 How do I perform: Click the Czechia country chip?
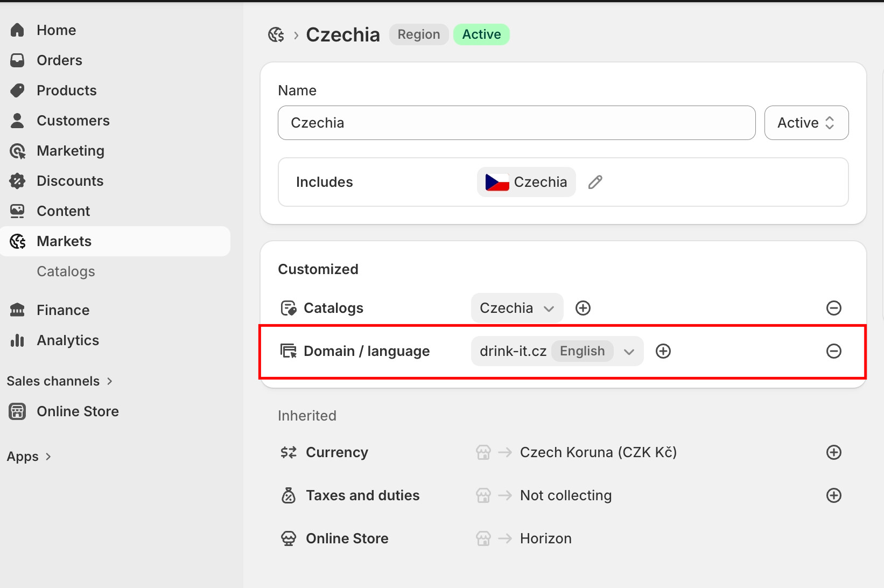click(x=526, y=183)
